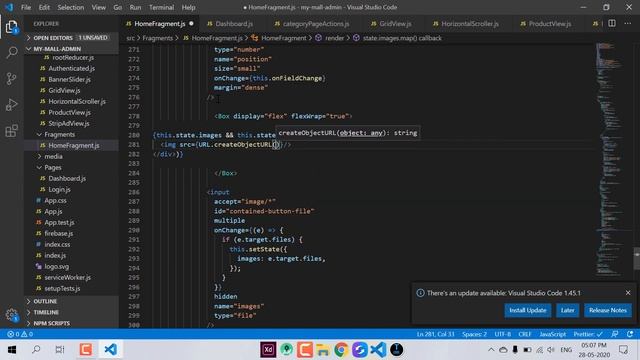Screen dimensions: 640x360
Task: Open the Run menu
Action: click(135, 7)
